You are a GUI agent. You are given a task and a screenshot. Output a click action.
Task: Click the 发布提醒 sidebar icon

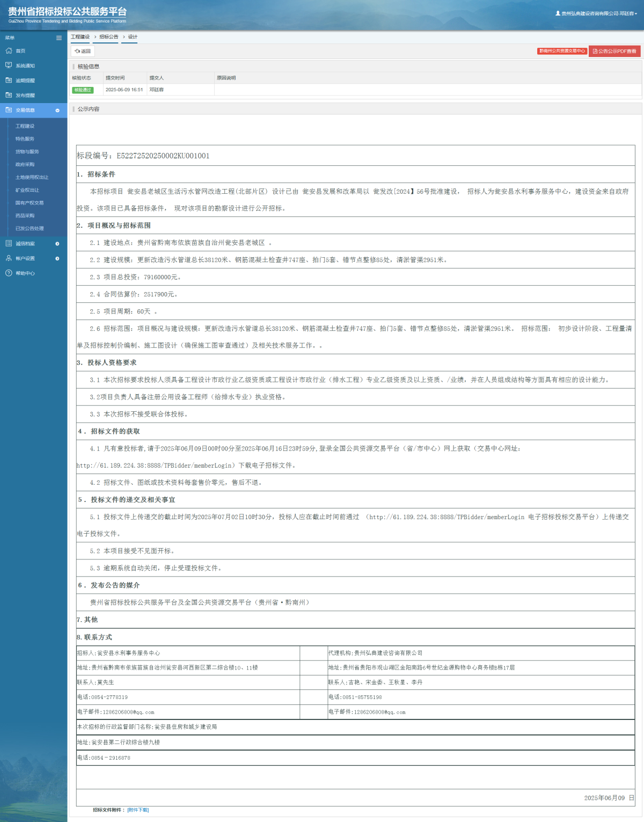9,95
